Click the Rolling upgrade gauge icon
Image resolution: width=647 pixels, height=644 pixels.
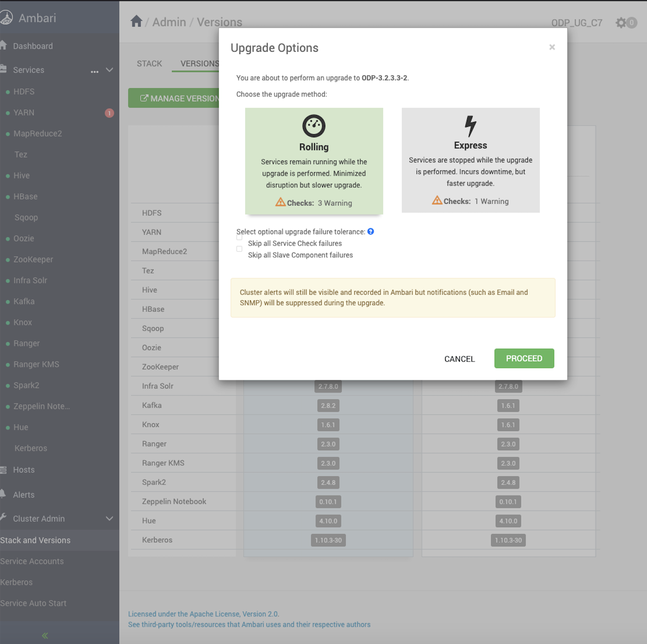[314, 126]
